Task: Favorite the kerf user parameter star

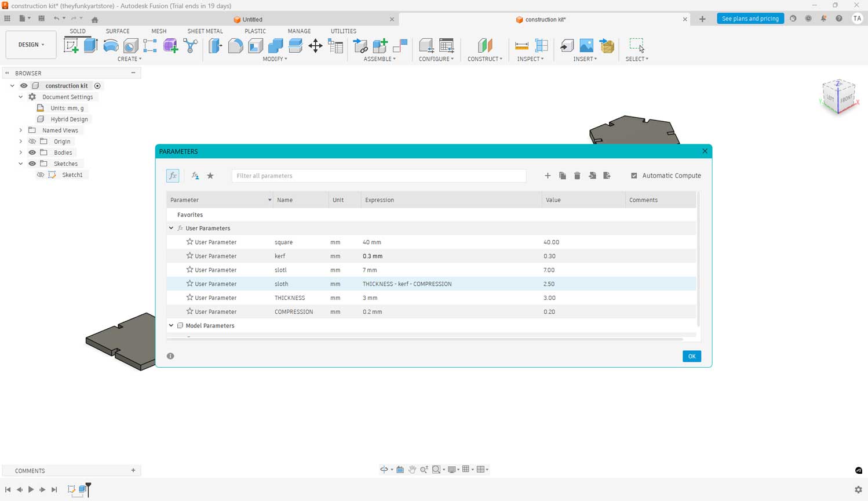Action: pyautogui.click(x=189, y=256)
